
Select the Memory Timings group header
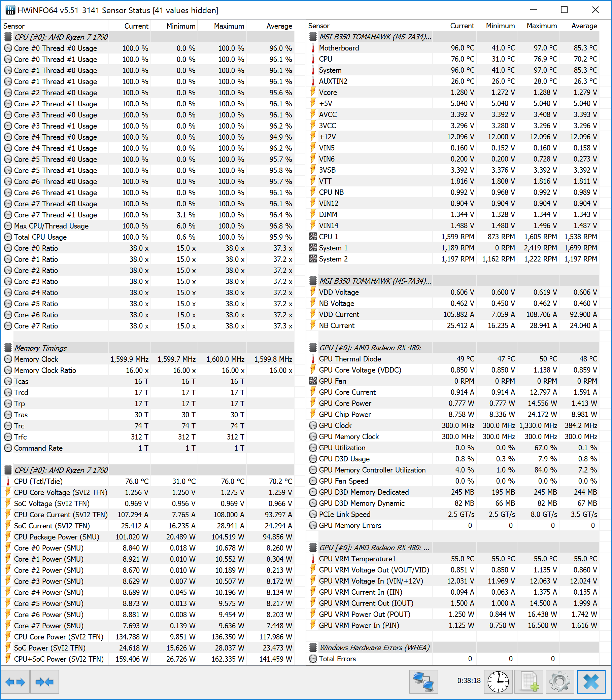coord(148,348)
